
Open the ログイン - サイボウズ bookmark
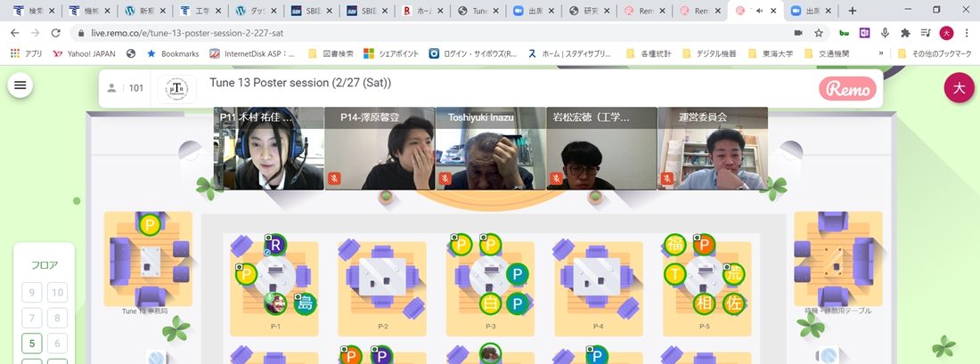[x=473, y=53]
